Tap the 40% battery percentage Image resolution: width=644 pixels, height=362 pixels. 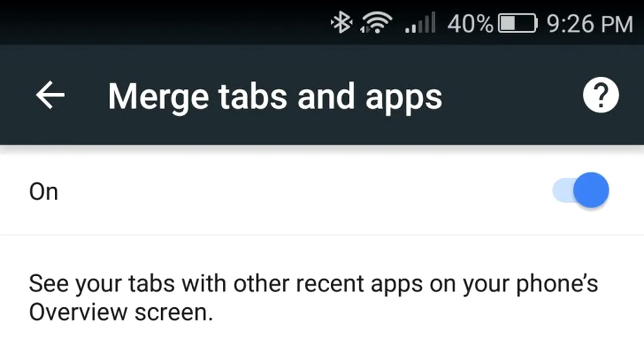coord(470,24)
